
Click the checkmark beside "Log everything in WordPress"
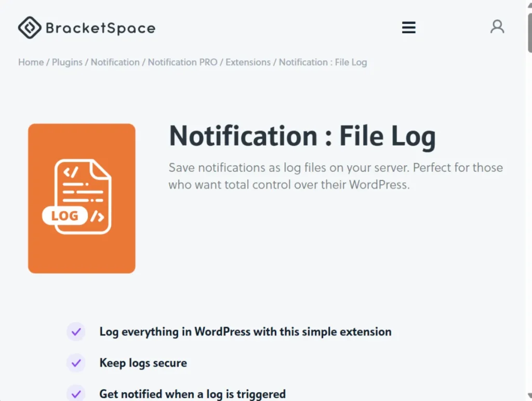click(x=76, y=332)
